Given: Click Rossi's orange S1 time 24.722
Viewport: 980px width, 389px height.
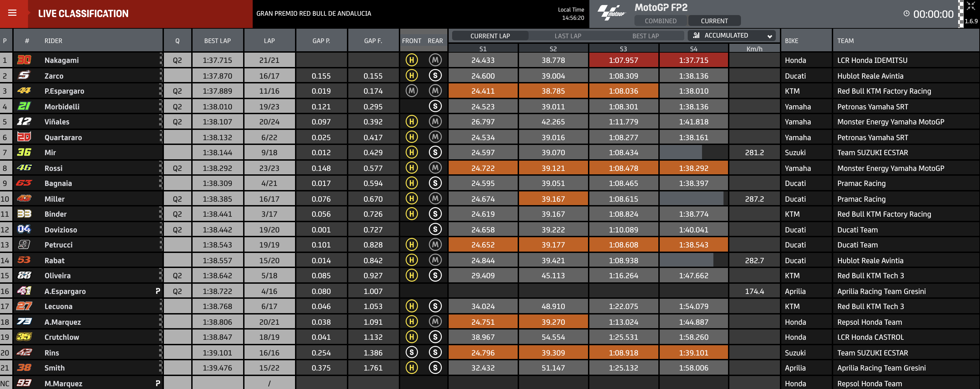Looking at the screenshot, I should pos(483,168).
